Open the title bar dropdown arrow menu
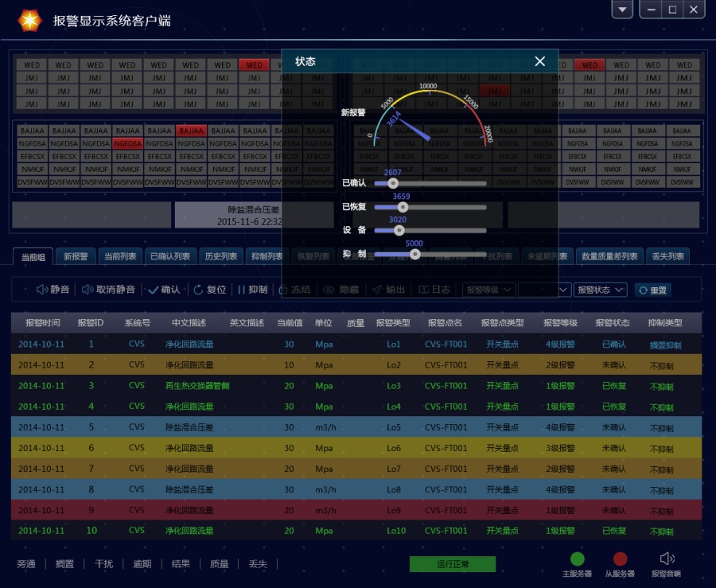 pyautogui.click(x=622, y=10)
